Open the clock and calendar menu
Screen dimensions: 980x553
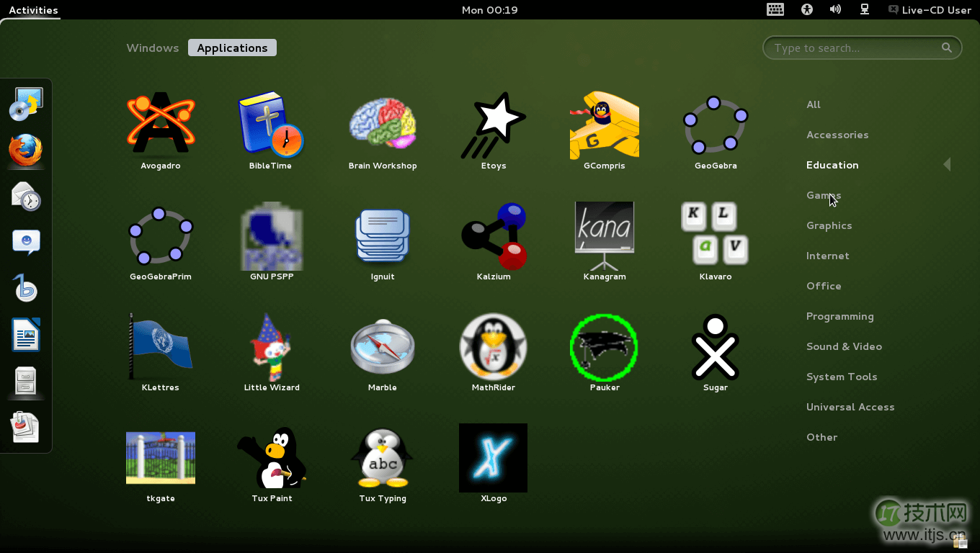(489, 10)
